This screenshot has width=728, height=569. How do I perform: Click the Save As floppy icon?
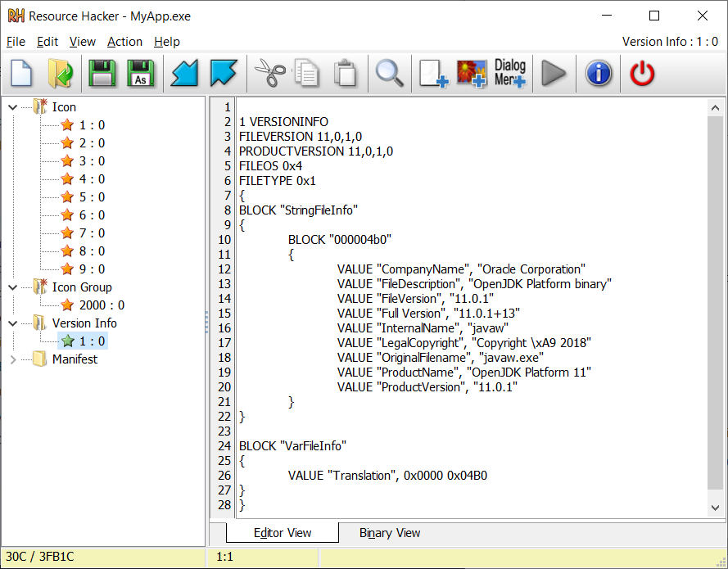pos(141,74)
